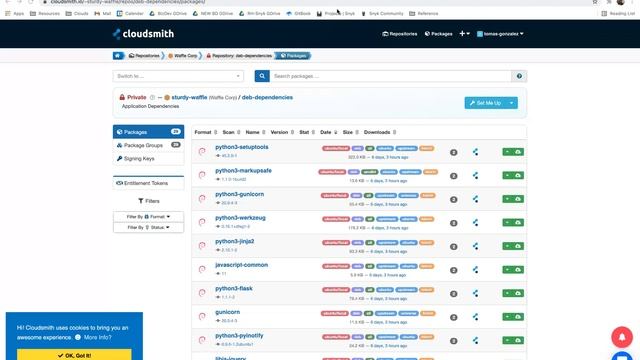This screenshot has height=360, width=640.
Task: Click the Cloudsmith logo
Action: point(143,34)
